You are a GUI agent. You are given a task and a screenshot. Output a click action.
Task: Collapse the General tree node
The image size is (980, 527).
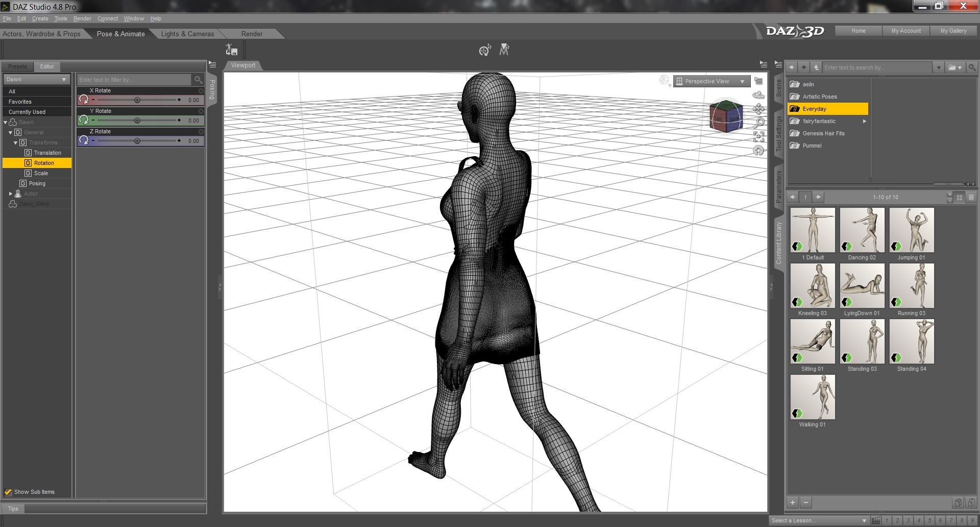coord(11,133)
